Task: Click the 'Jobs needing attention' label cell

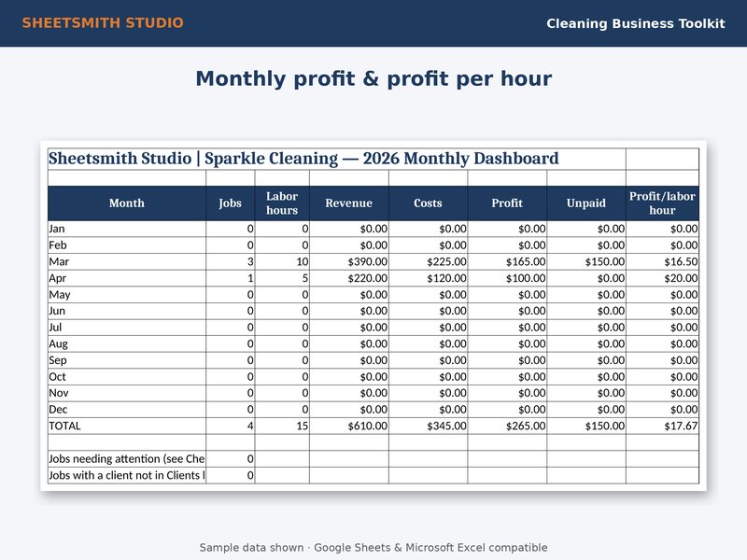Action: click(x=127, y=458)
